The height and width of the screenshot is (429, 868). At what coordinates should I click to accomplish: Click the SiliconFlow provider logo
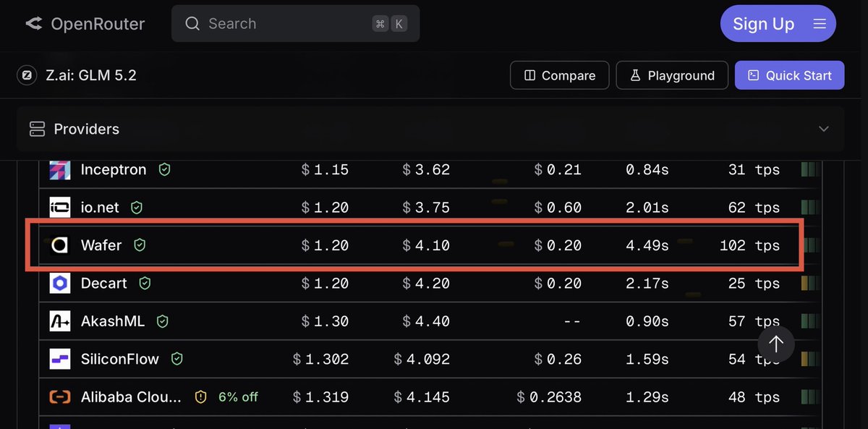coord(60,359)
